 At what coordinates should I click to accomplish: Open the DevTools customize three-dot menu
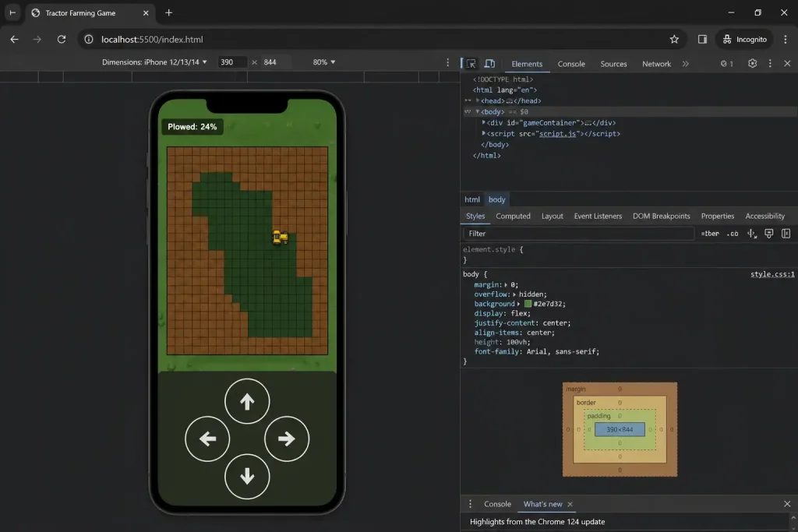tap(769, 64)
